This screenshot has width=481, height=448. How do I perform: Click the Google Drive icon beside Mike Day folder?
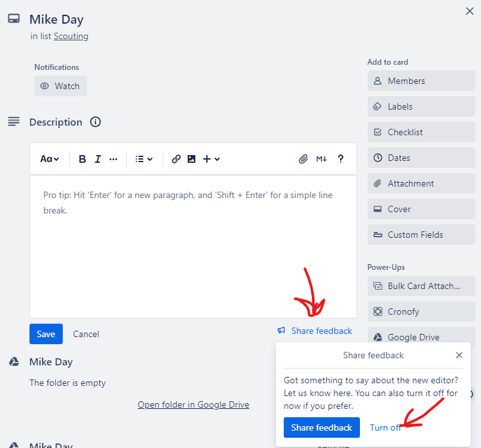14,361
